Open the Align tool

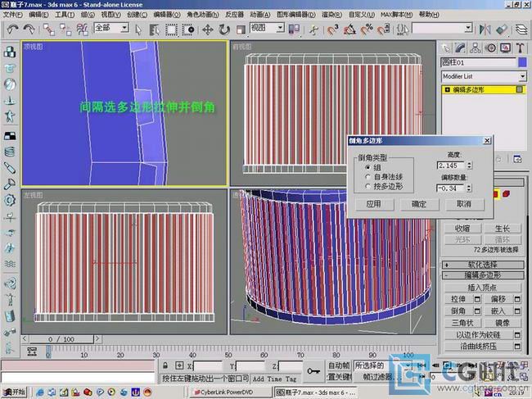[x=502, y=29]
